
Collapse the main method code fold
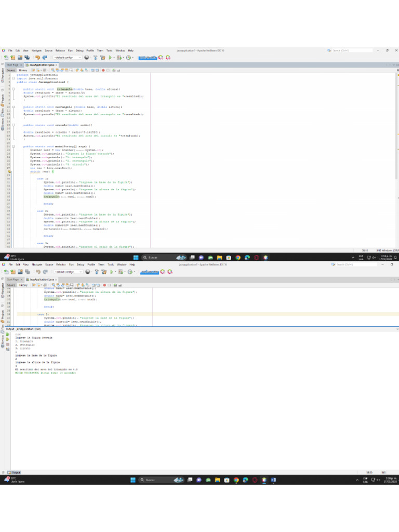pyautogui.click(x=14, y=147)
